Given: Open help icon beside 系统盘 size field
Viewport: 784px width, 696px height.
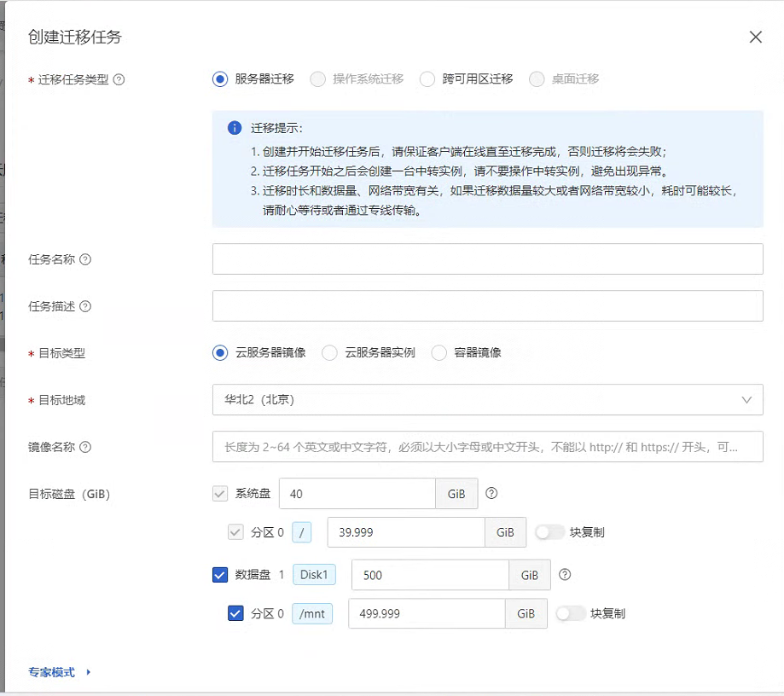Looking at the screenshot, I should coord(491,494).
